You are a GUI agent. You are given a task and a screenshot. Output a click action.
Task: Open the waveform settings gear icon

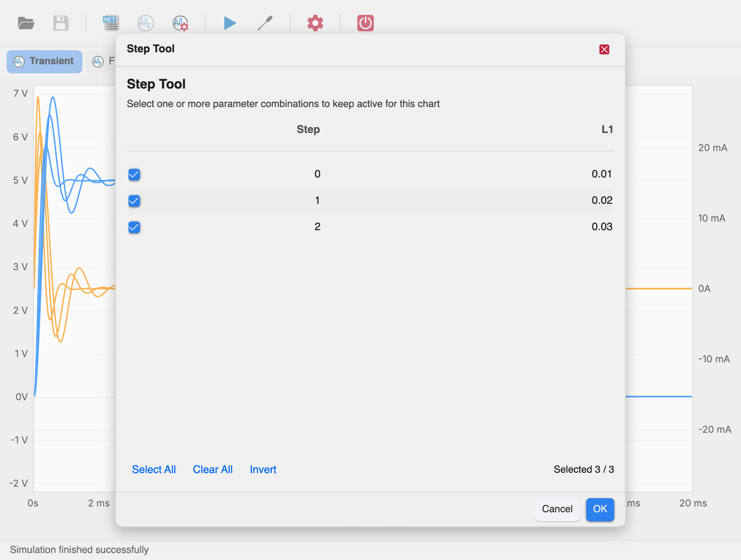(x=181, y=23)
